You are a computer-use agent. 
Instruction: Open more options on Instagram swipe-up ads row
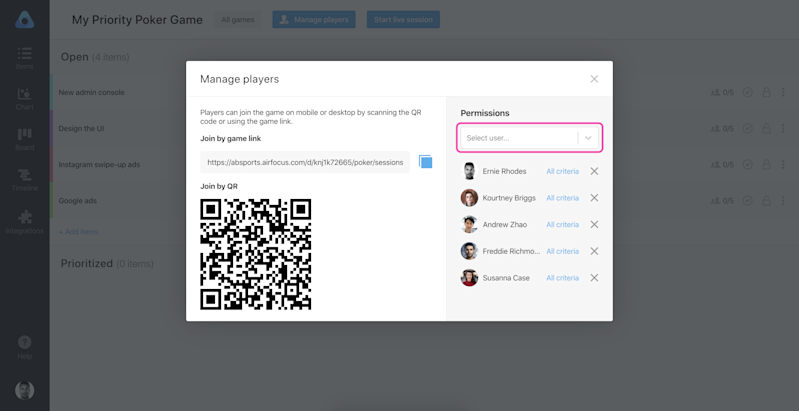pyautogui.click(x=783, y=165)
